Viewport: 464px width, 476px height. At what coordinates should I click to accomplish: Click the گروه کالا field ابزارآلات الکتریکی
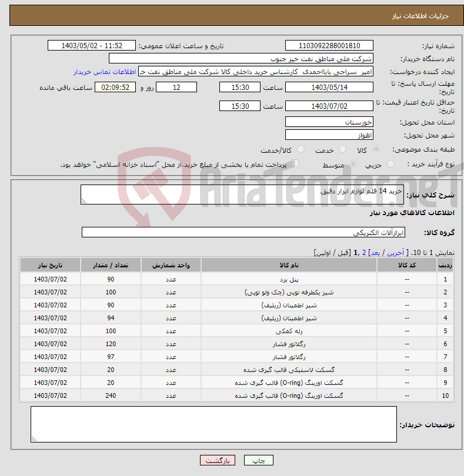(243, 232)
